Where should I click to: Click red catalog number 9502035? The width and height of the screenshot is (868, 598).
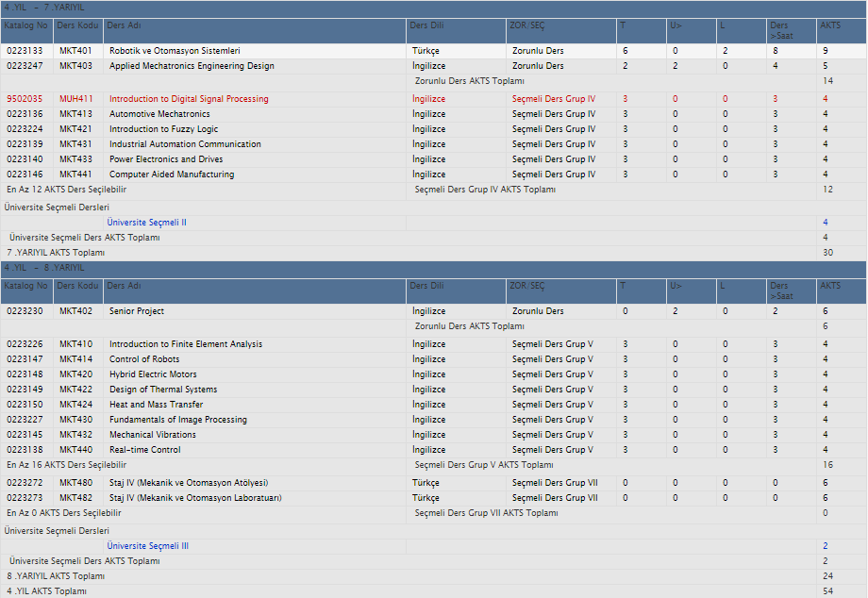(x=25, y=99)
